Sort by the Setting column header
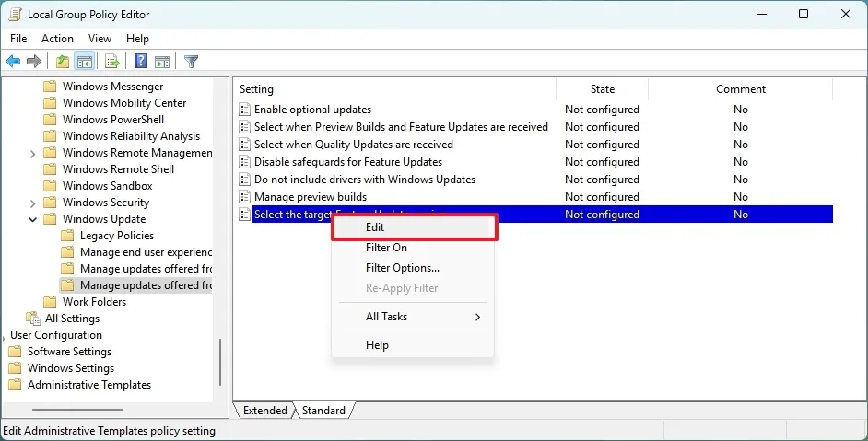Image resolution: width=868 pixels, height=441 pixels. coord(394,89)
